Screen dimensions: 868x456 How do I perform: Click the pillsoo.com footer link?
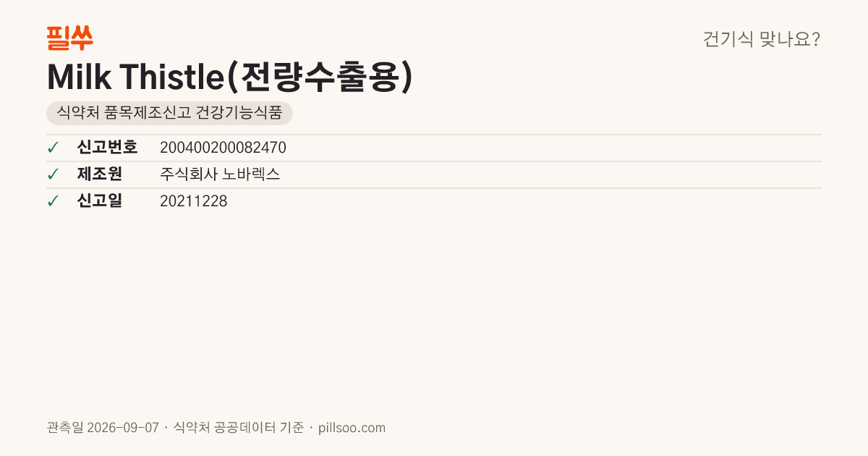click(x=352, y=428)
